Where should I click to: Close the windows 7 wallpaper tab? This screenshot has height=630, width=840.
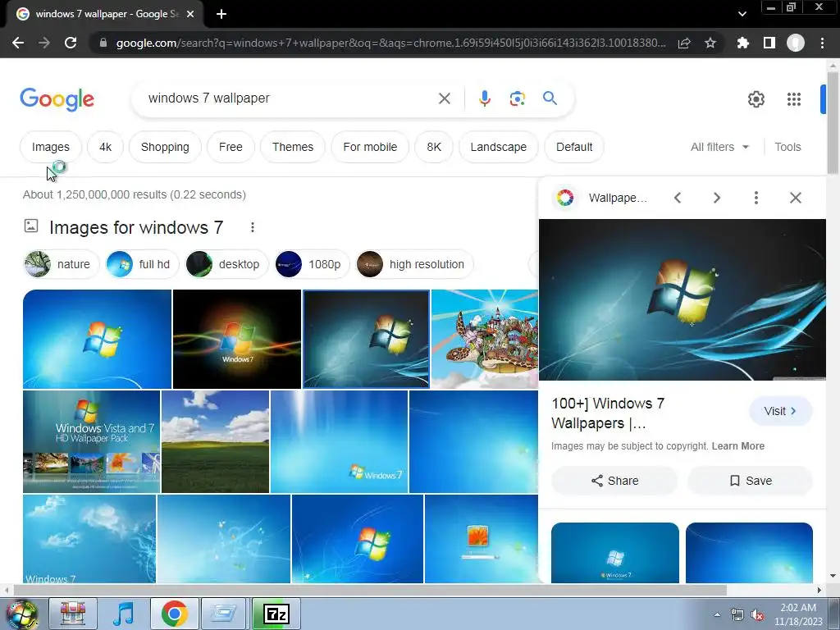[x=190, y=14]
